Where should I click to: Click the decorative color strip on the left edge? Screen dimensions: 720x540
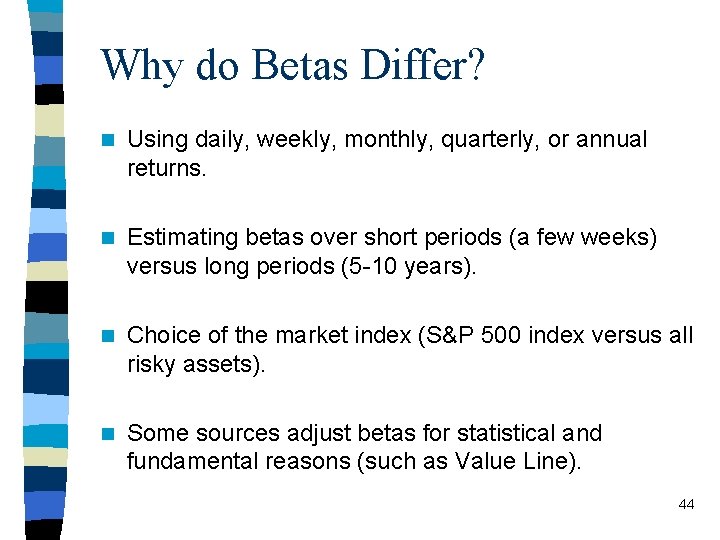pos(49,270)
